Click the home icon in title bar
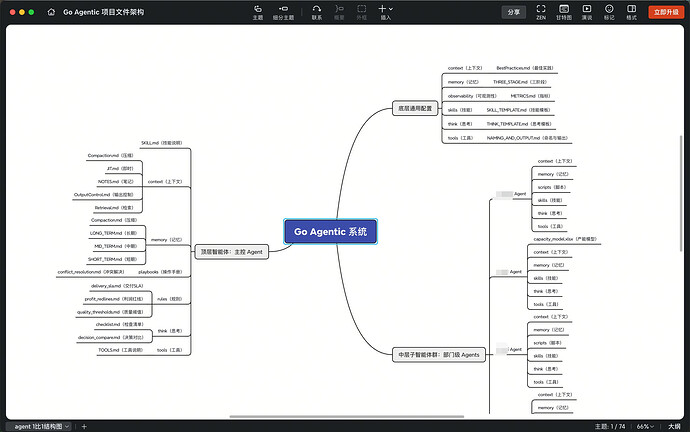 pyautogui.click(x=51, y=12)
